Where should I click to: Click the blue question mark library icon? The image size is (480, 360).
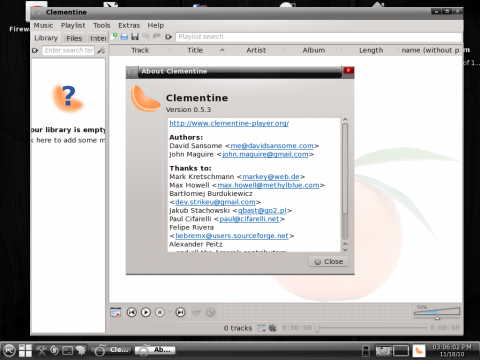click(x=68, y=97)
